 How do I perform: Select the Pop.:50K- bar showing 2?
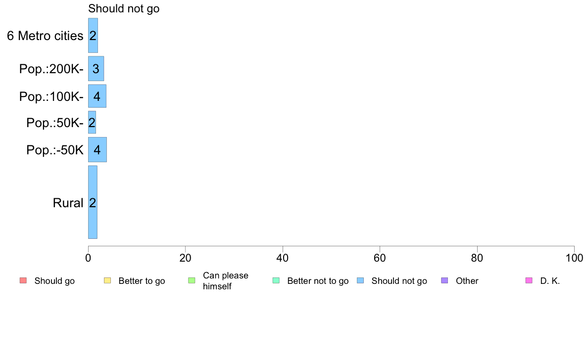pyautogui.click(x=92, y=122)
